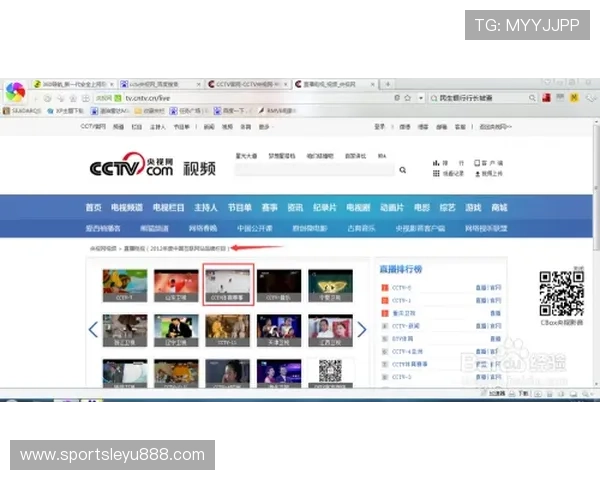Open 网络春晚 in the sub navigation
This screenshot has height=480, width=600.
click(203, 229)
